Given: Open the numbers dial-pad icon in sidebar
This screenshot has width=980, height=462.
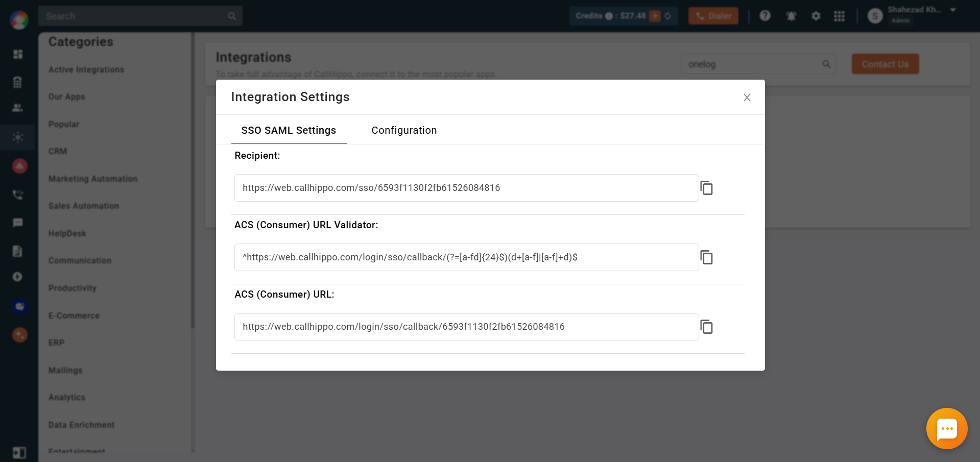Looking at the screenshot, I should [18, 82].
